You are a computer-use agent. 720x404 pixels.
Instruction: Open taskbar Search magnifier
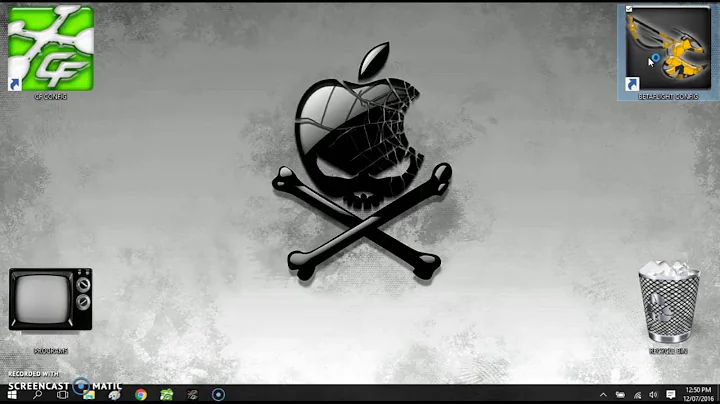(38, 395)
